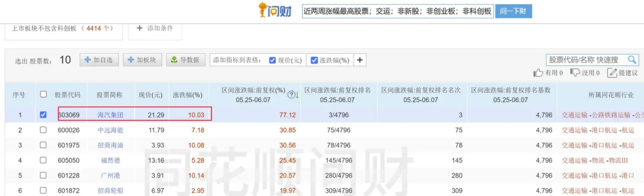Viewport: 644px width, 196px height.
Task: Toggle 涨跌幅(%) indicator checkbox
Action: point(314,60)
